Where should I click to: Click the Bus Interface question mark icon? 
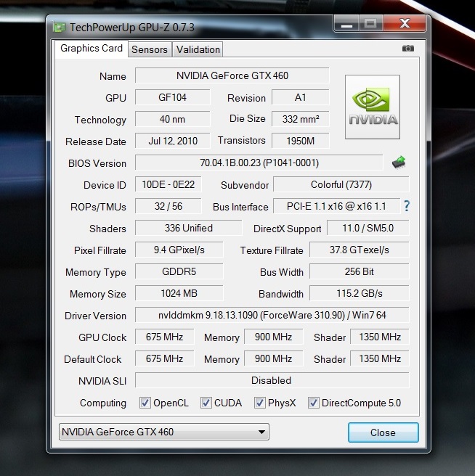pyautogui.click(x=407, y=206)
